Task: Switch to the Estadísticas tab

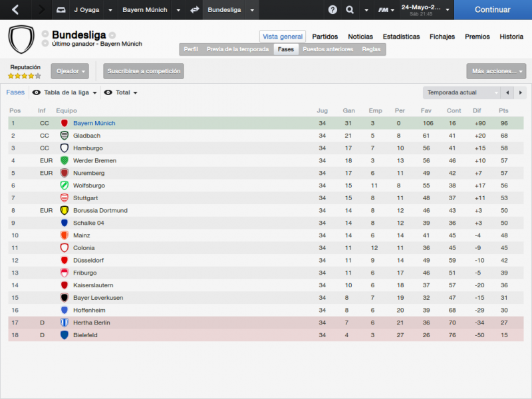Action: tap(401, 37)
